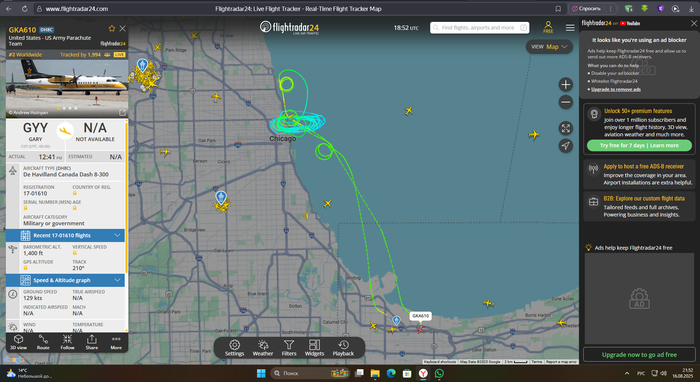Open the hamburger main menu
The image size is (700, 382).
point(570,28)
